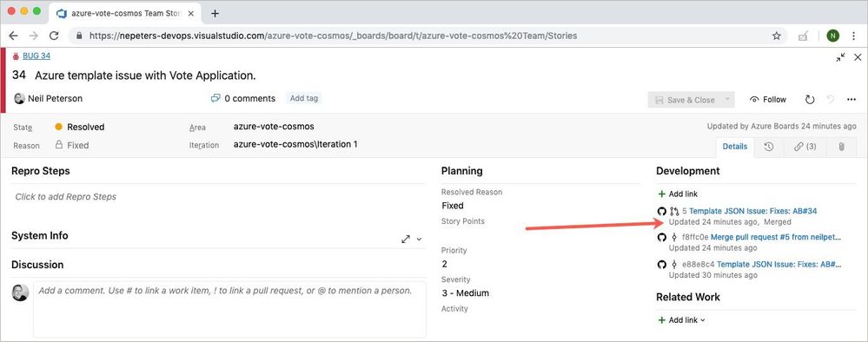This screenshot has width=868, height=342.
Task: Click Add link under Related Work
Action: [681, 319]
